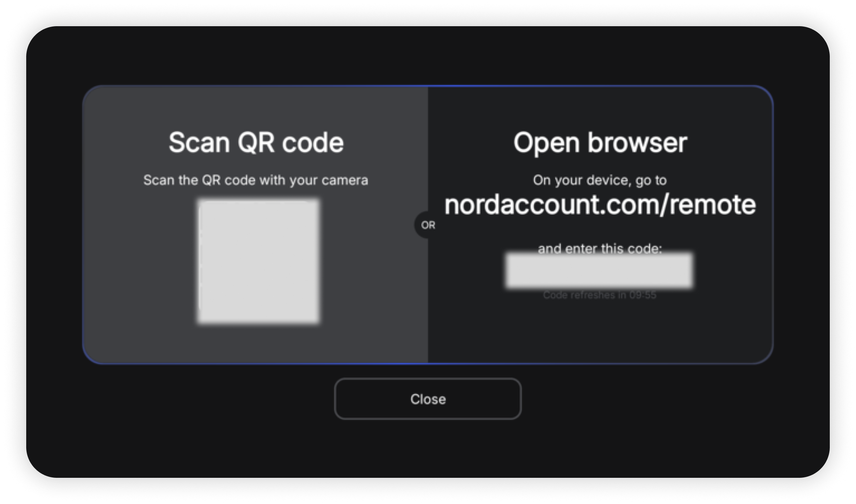Click the OR divider badge
The image size is (856, 504).
tap(428, 225)
